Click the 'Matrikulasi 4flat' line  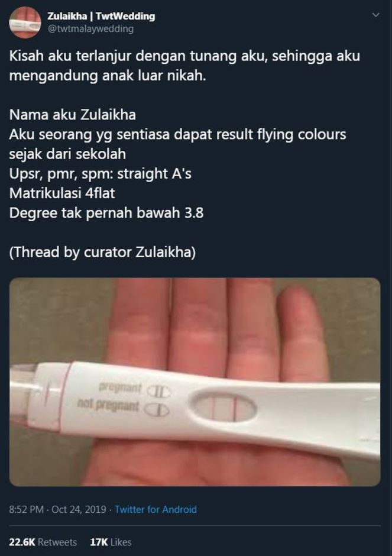coord(62,193)
